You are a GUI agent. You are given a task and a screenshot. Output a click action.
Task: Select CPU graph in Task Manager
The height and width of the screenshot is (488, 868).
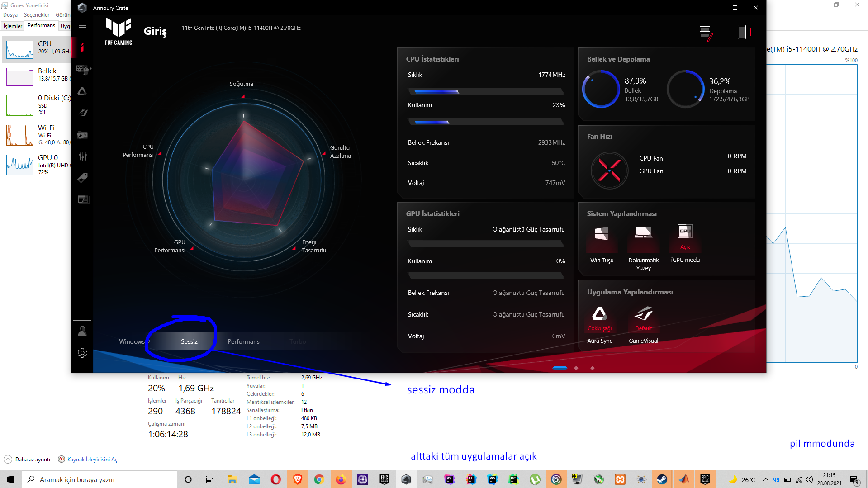click(x=37, y=49)
